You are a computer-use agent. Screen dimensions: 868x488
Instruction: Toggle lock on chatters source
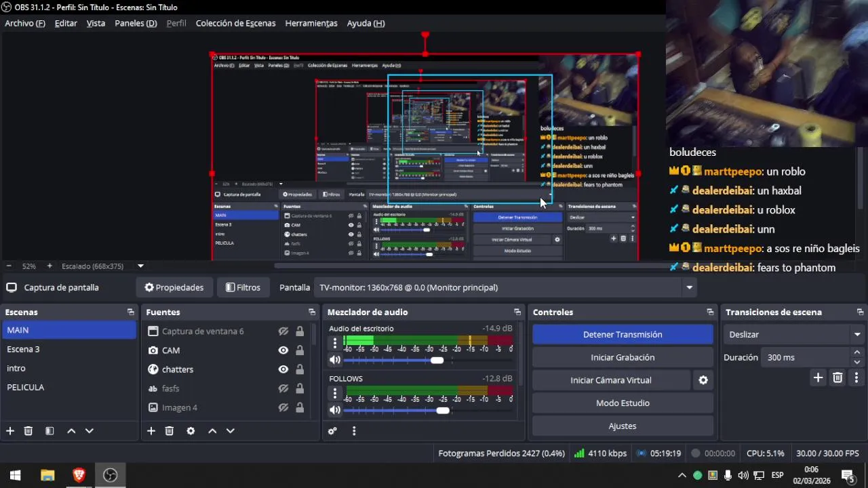click(x=300, y=369)
